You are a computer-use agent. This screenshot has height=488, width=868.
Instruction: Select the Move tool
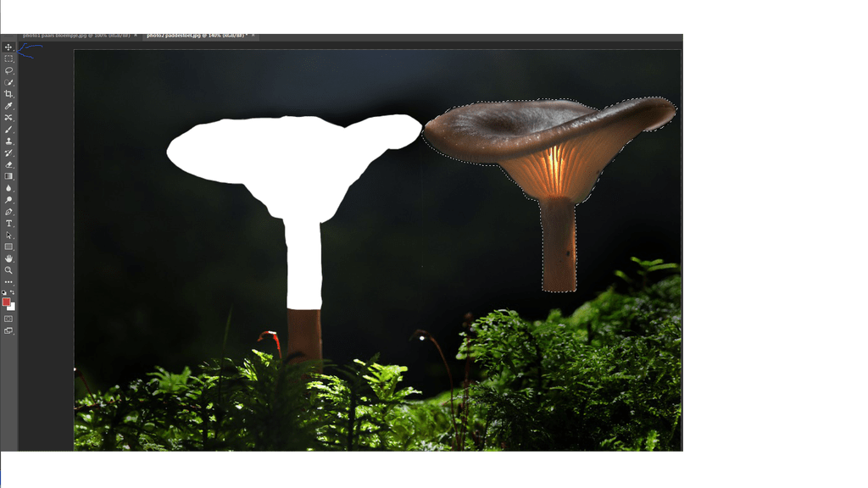tap(8, 47)
